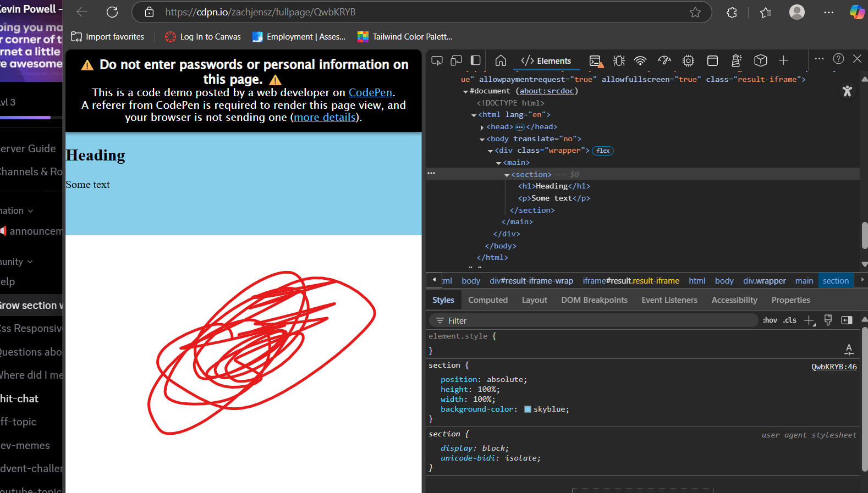Open Copilot sidebar icon
This screenshot has width=868, height=493.
[x=856, y=12]
